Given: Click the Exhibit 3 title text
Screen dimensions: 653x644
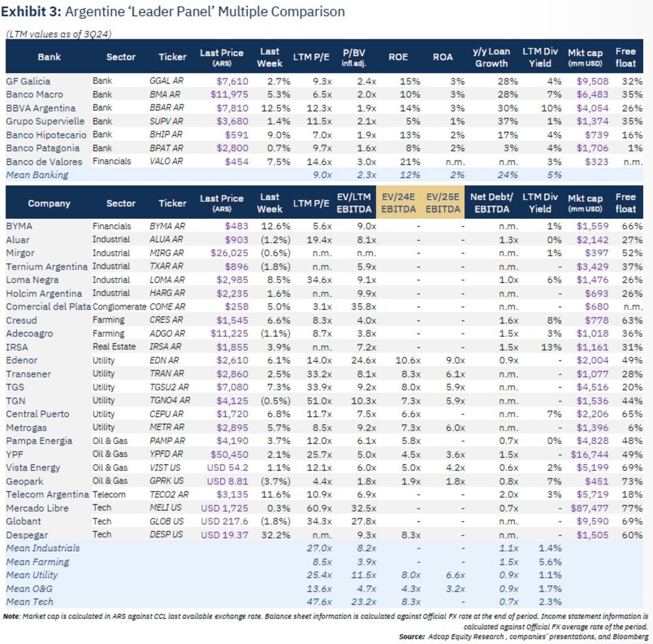Looking at the screenshot, I should coord(173,12).
